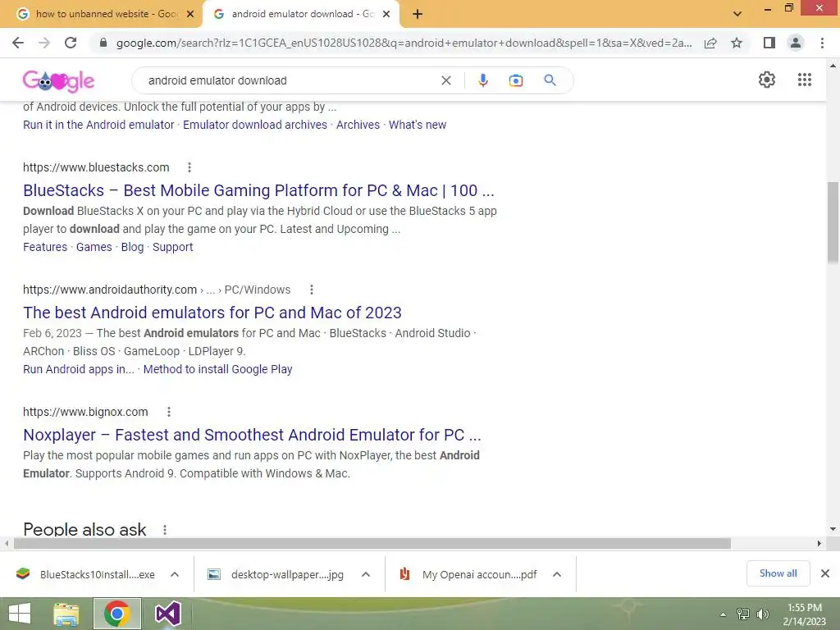Open BlueStacks 'Features' sitelink
Image resolution: width=840 pixels, height=630 pixels.
[45, 247]
